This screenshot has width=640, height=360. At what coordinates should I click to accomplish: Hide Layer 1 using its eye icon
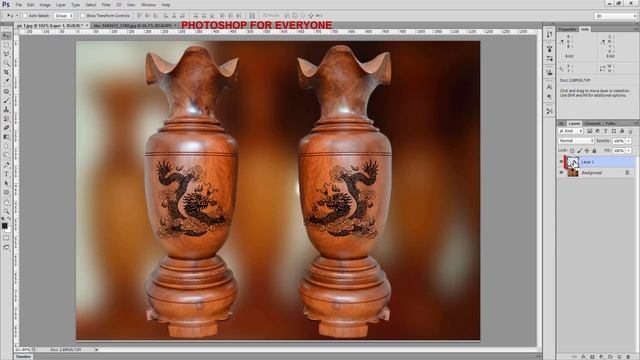pyautogui.click(x=561, y=162)
